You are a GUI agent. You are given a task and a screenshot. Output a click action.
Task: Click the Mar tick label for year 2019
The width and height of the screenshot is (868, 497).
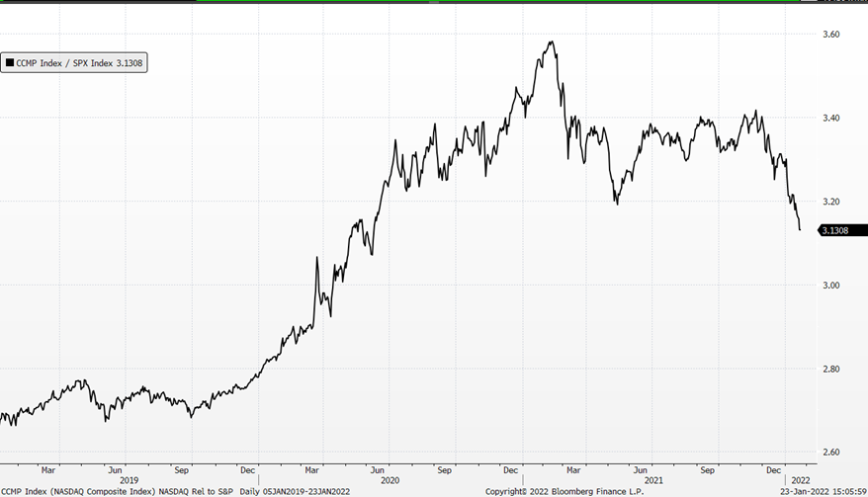pos(48,470)
